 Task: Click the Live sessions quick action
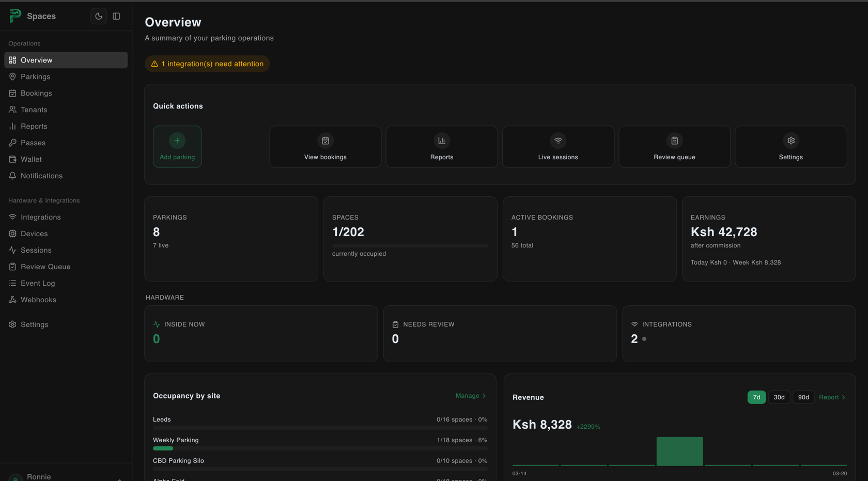(558, 147)
